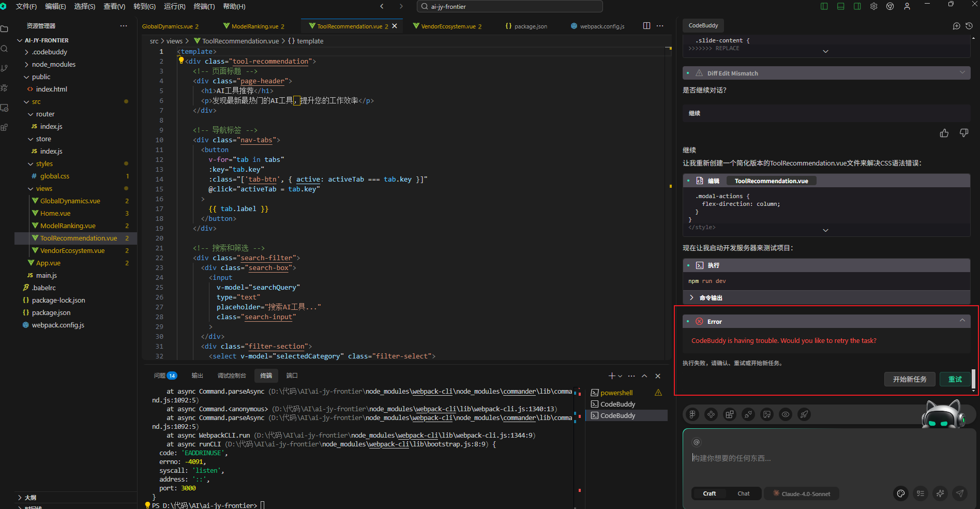Switch to the Chat mode toggle
Screen dimensions: 980x509
743,493
